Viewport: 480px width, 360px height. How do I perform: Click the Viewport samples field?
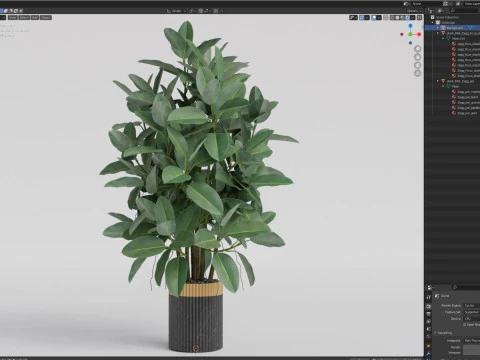click(x=472, y=352)
